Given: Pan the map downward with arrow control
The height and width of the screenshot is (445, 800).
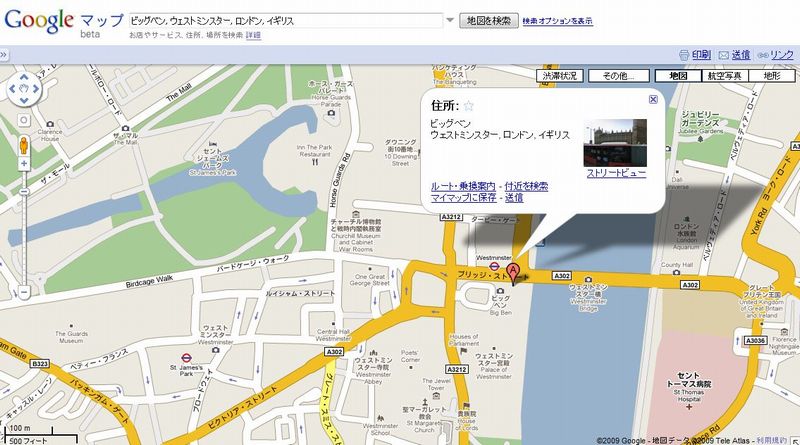Looking at the screenshot, I should tap(24, 100).
